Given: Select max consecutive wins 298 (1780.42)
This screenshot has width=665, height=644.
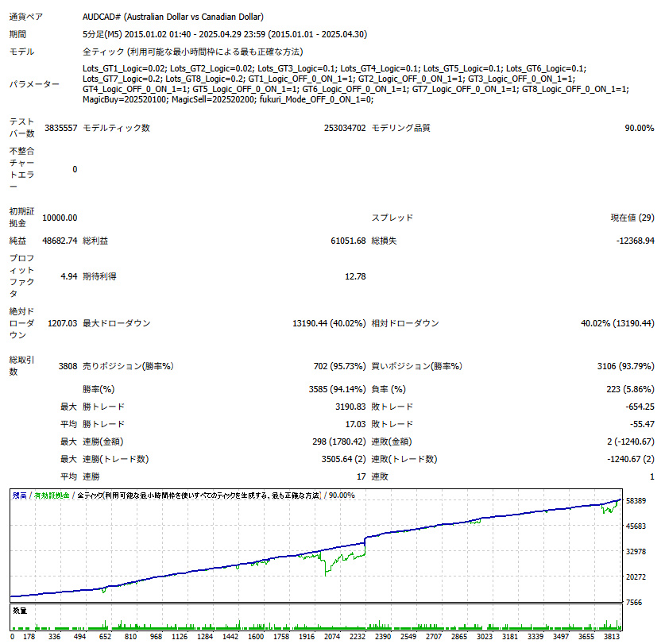Looking at the screenshot, I should [x=339, y=442].
